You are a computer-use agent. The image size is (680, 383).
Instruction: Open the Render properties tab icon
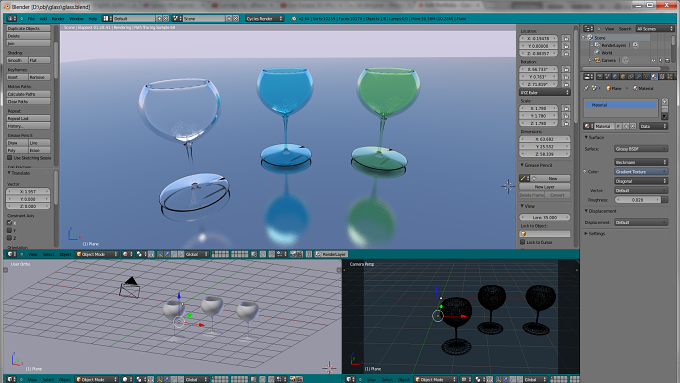tap(599, 76)
